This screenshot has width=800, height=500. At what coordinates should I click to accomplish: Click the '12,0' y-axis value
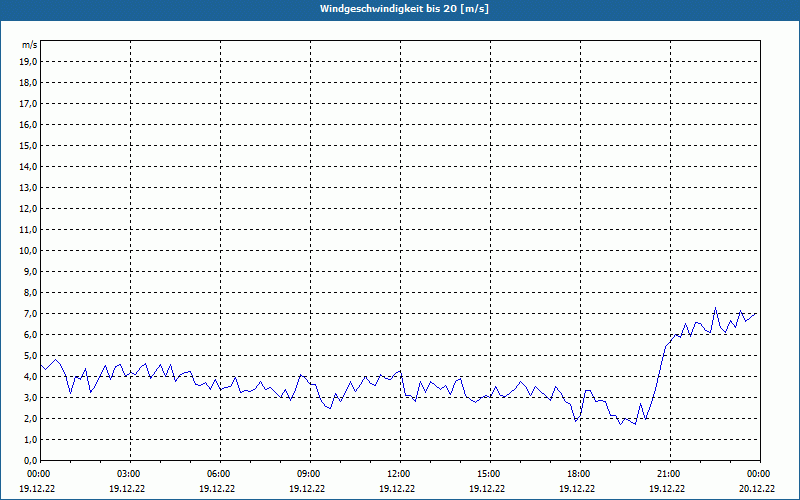(x=28, y=209)
